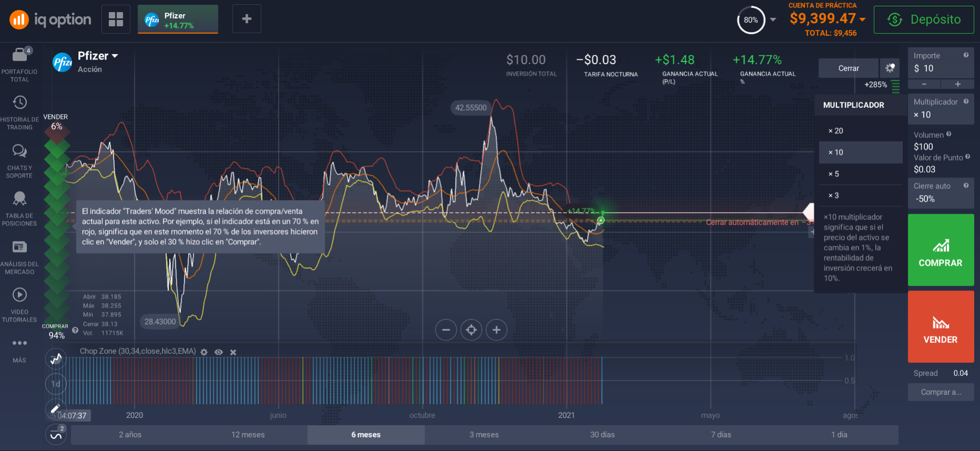Select the 7 días time range
980x451 pixels.
click(721, 435)
